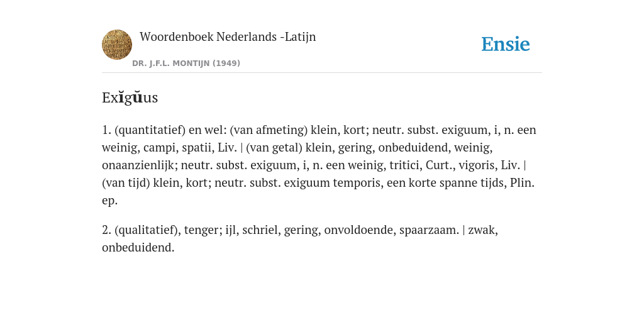
Task: Click the source abbreviation "Plin."
Action: click(x=522, y=183)
